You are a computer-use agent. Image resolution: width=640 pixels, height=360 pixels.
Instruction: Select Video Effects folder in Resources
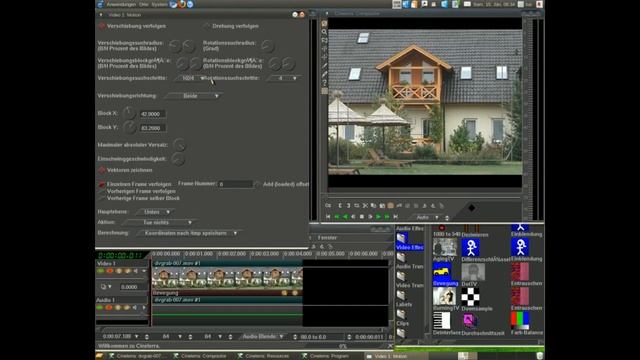pyautogui.click(x=409, y=242)
